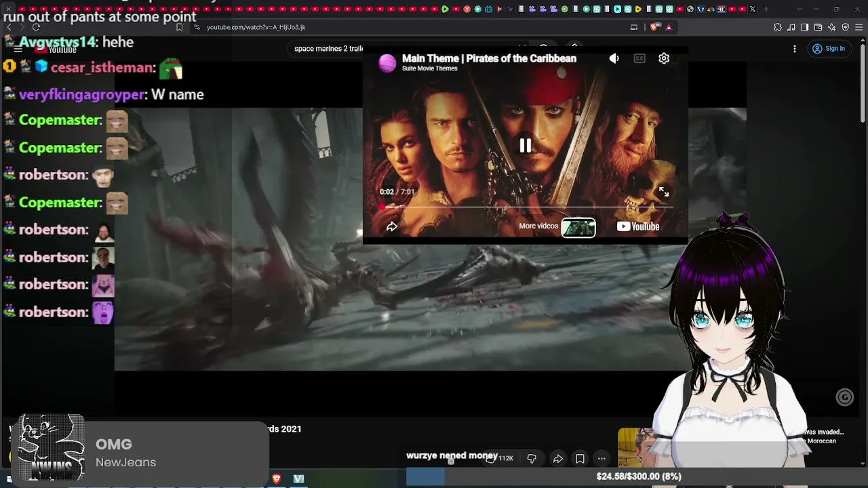Screen dimensions: 868x488
Task: Open the Leo AI sparkle icon
Action: pyautogui.click(x=831, y=27)
